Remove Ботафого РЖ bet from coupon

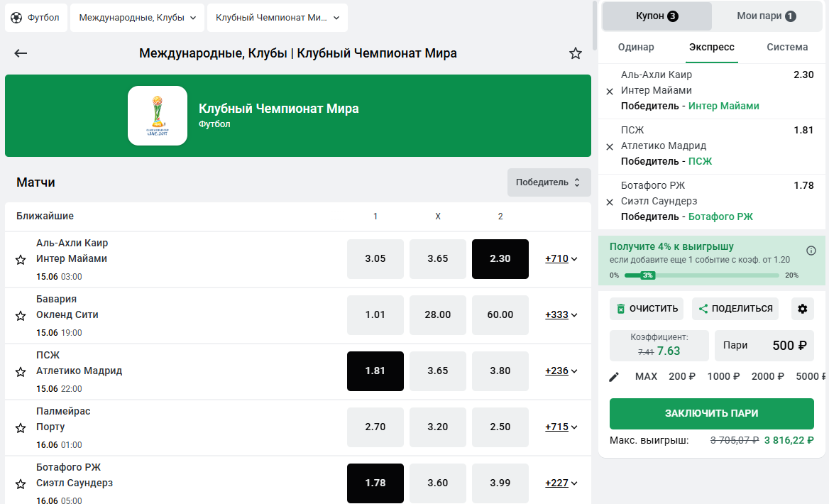pyautogui.click(x=610, y=202)
